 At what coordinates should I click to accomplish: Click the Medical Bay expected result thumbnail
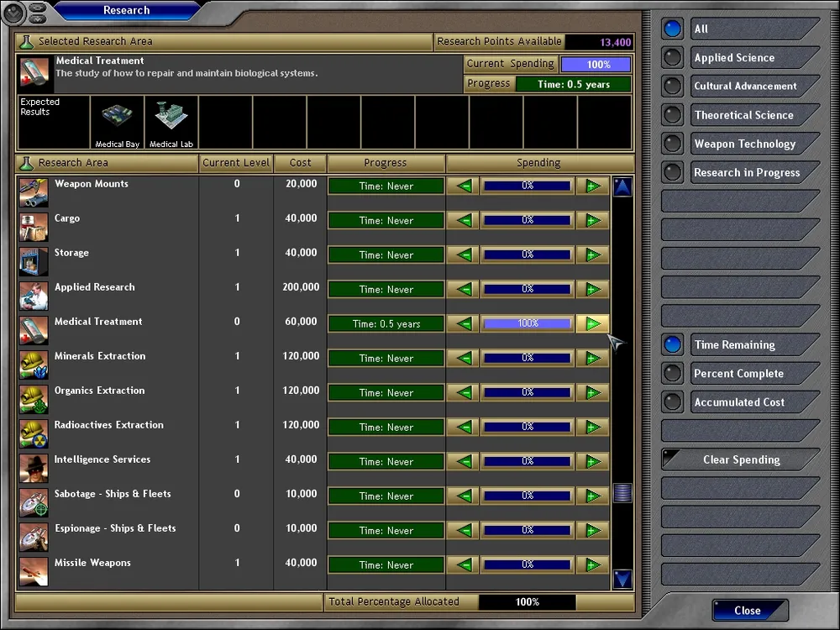117,122
